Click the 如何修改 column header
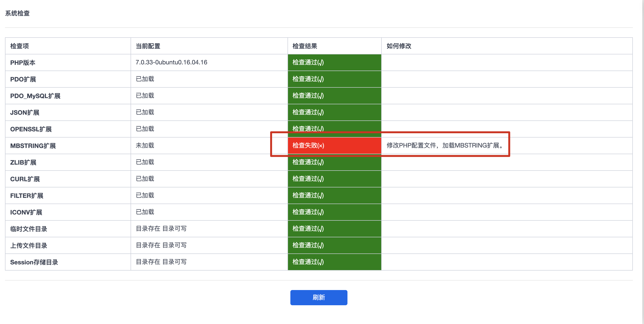This screenshot has height=324, width=644. 399,46
